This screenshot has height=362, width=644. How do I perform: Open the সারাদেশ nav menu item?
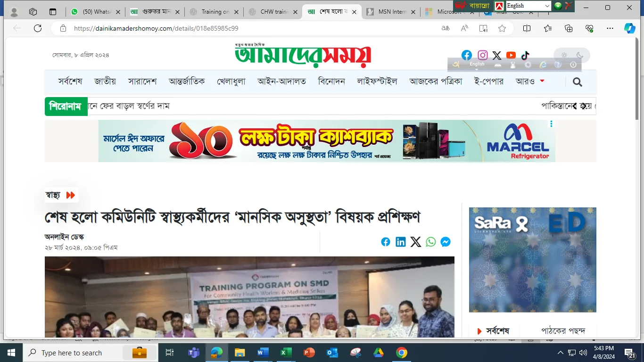[x=142, y=81]
